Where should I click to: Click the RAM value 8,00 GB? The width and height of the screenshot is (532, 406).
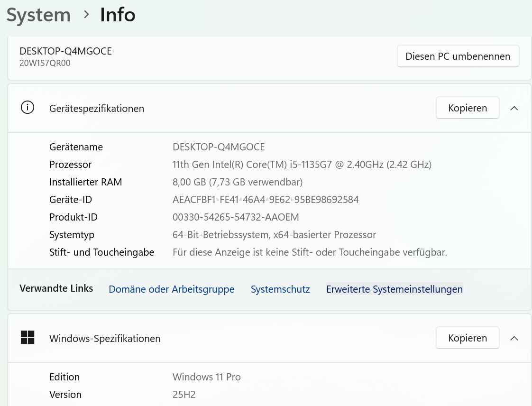coord(238,182)
